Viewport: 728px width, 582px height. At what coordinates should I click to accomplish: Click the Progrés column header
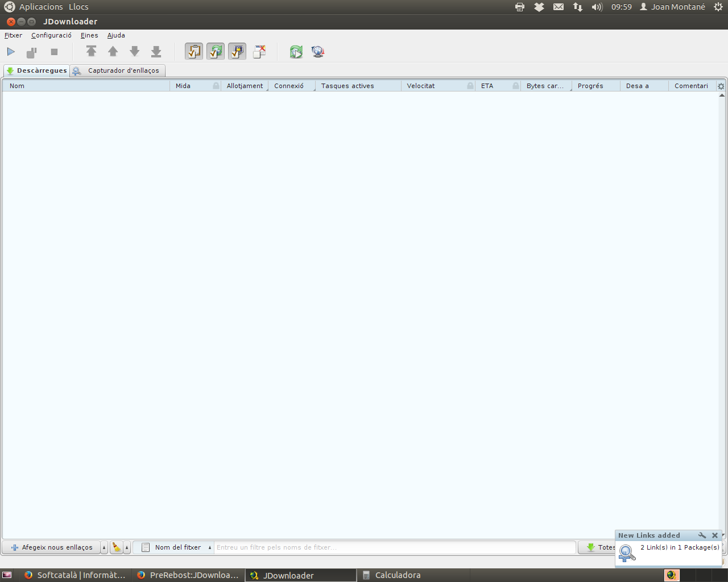pos(596,86)
